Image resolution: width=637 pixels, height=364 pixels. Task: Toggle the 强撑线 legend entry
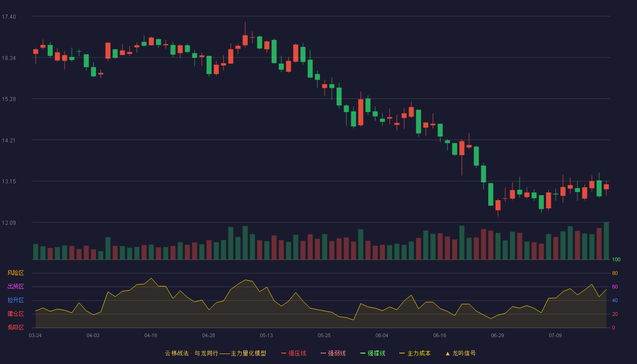pos(373,353)
